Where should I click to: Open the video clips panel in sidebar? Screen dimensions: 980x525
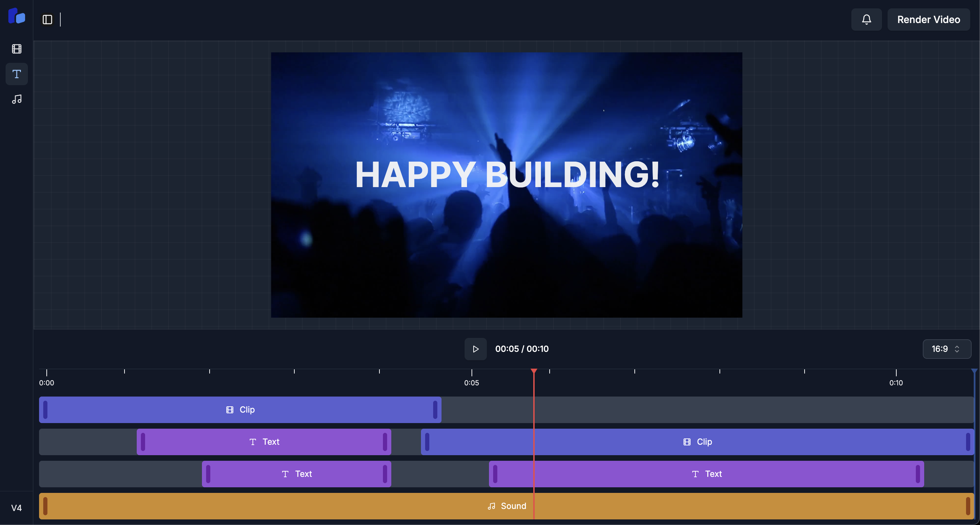16,49
